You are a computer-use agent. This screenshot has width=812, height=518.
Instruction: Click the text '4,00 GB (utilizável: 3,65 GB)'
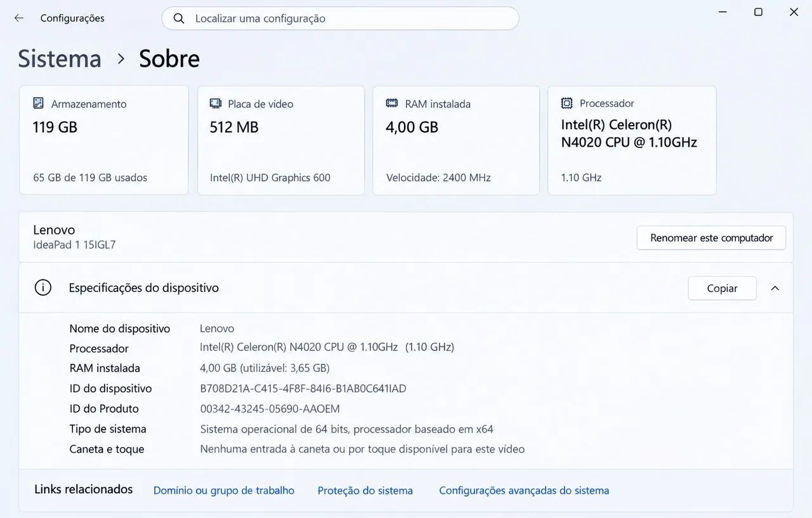pos(265,368)
